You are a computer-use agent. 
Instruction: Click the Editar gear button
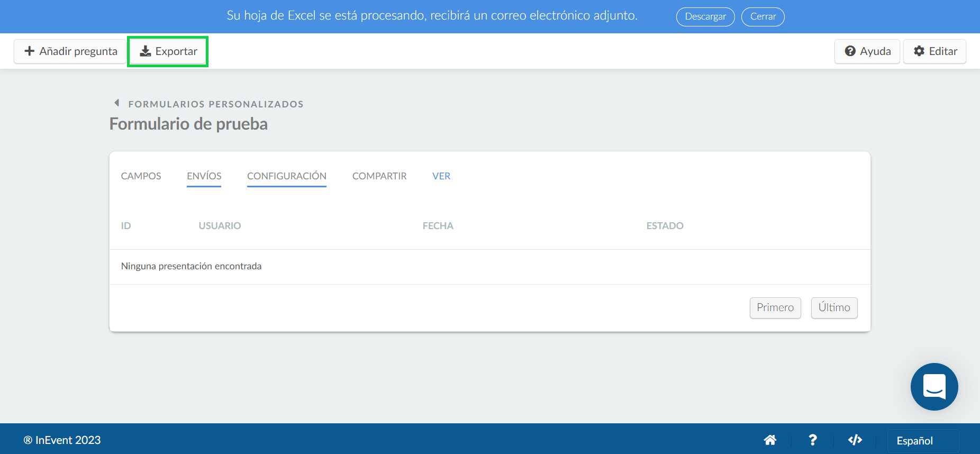[934, 51]
